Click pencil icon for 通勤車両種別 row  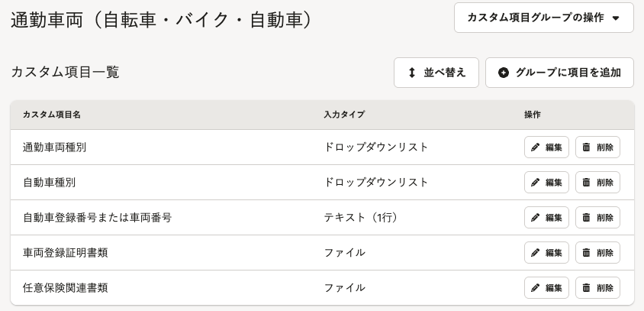(x=535, y=147)
